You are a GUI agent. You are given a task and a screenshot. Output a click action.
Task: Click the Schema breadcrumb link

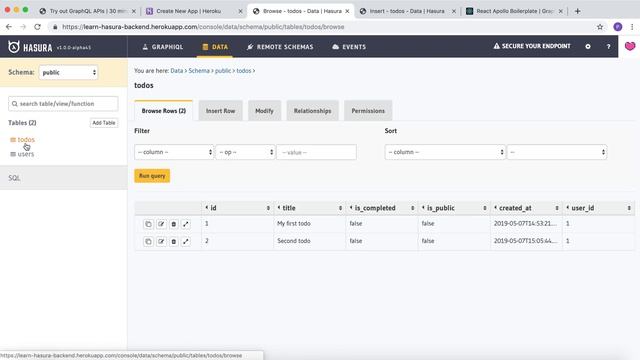(x=199, y=71)
